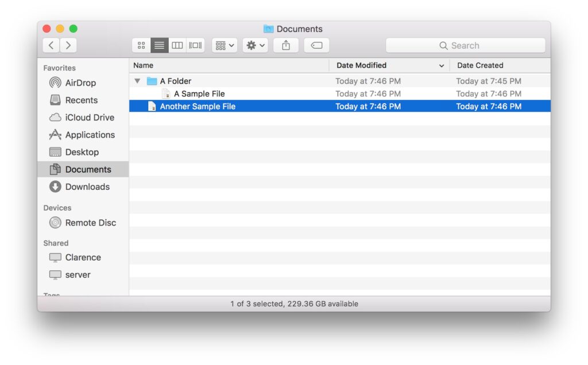Switch to gallery view
588x365 pixels.
click(195, 45)
